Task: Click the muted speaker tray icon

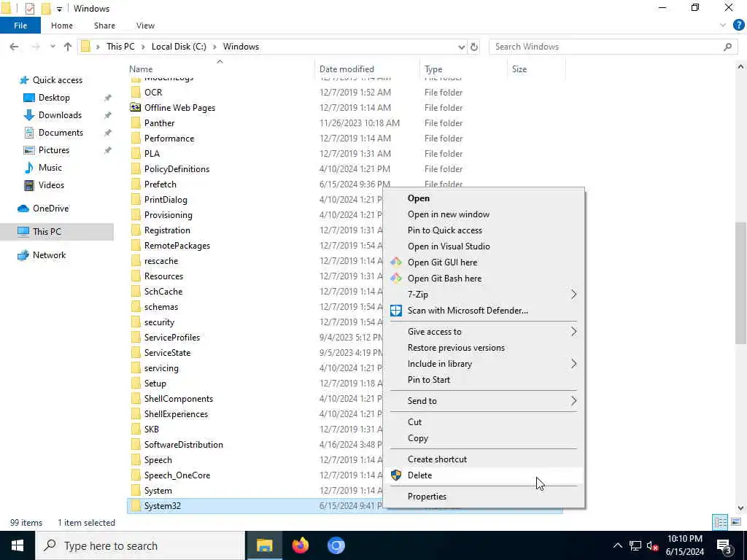Action: (651, 545)
